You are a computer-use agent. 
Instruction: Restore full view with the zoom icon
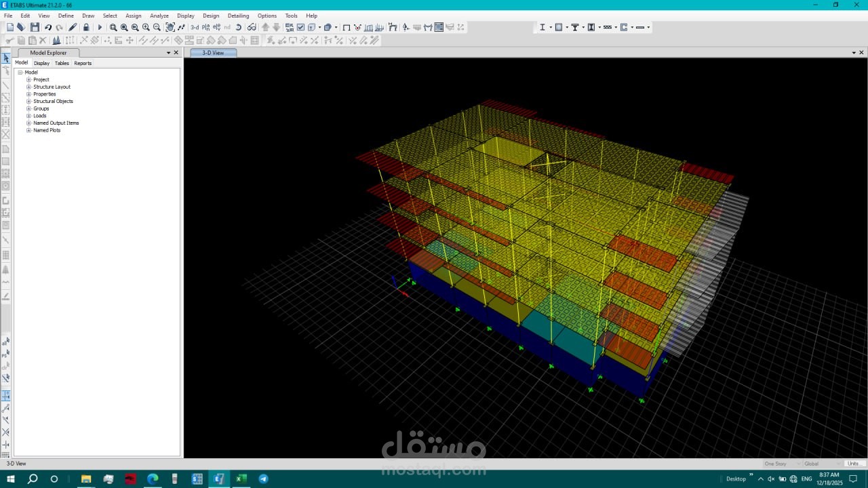pos(124,27)
